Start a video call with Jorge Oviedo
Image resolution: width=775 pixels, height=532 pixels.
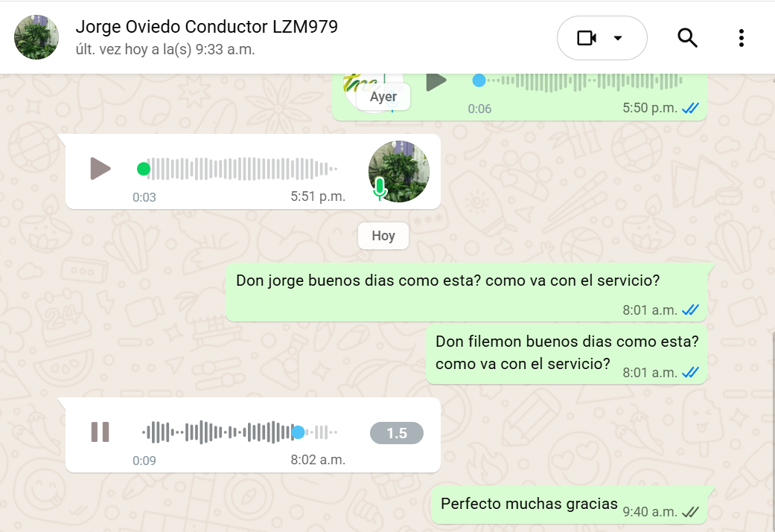(x=587, y=38)
